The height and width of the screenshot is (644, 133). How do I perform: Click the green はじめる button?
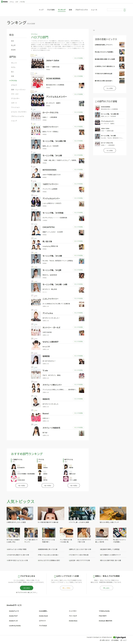coord(26,588)
